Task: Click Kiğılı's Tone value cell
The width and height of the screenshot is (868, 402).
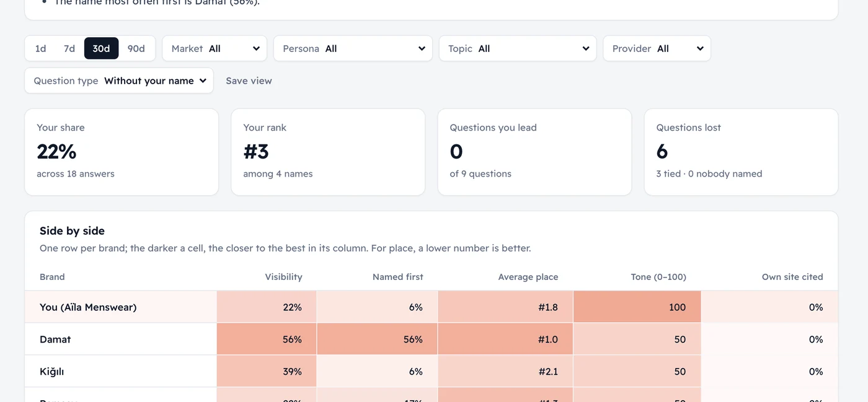Action: [637, 372]
